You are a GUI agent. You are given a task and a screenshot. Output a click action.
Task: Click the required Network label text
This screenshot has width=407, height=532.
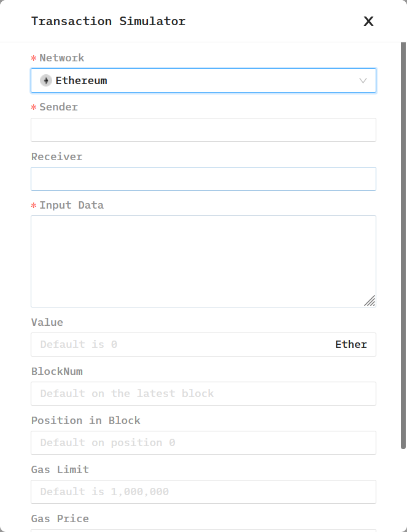click(x=62, y=58)
